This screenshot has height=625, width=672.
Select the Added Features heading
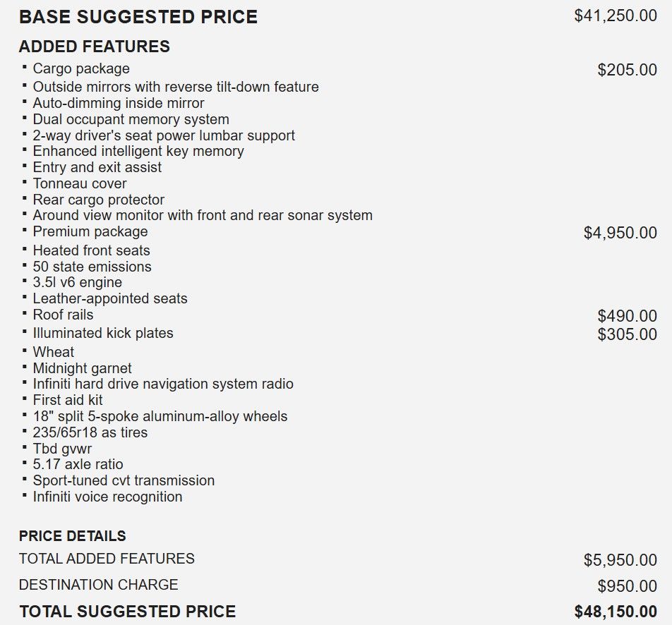click(x=94, y=47)
